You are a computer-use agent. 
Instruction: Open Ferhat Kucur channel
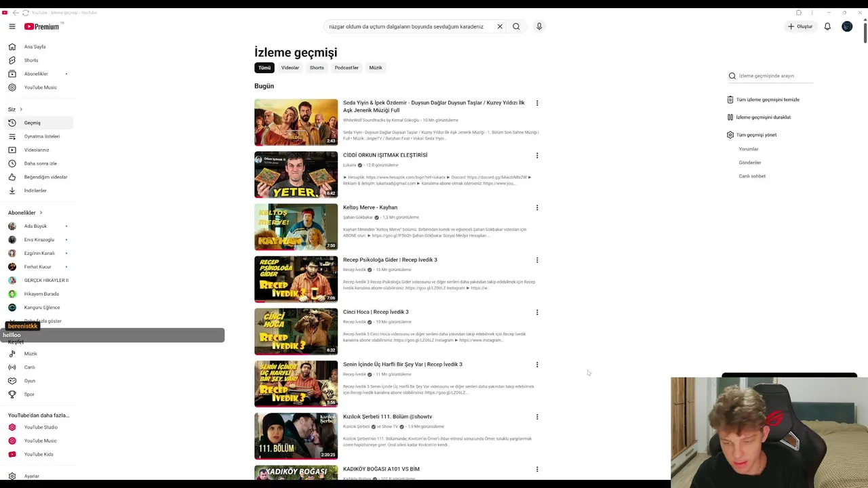(38, 267)
